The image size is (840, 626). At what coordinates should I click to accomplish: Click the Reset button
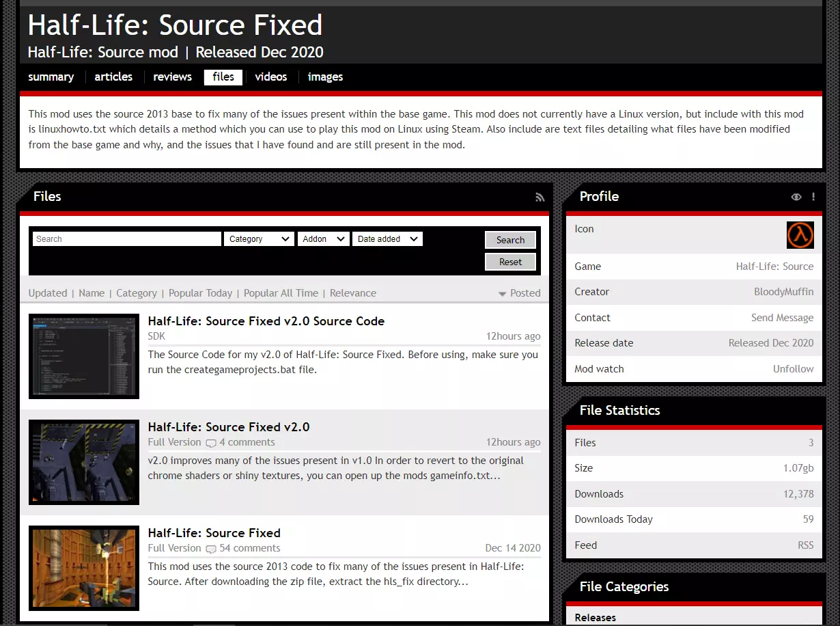[510, 262]
